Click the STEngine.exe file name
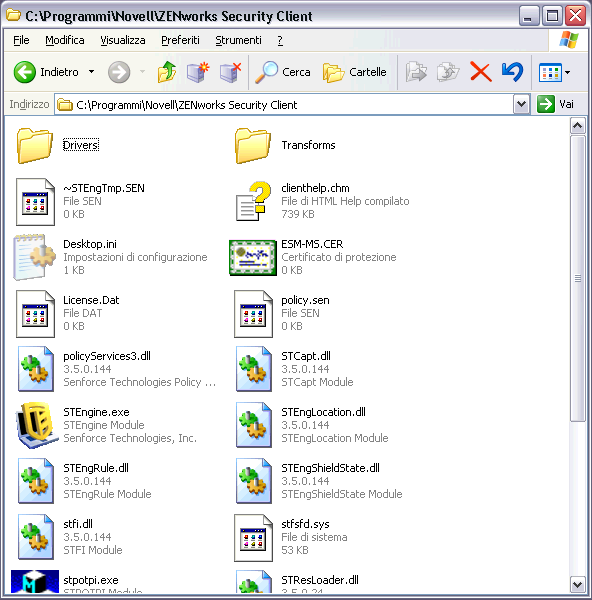Screen dimensions: 592x600 (96, 412)
